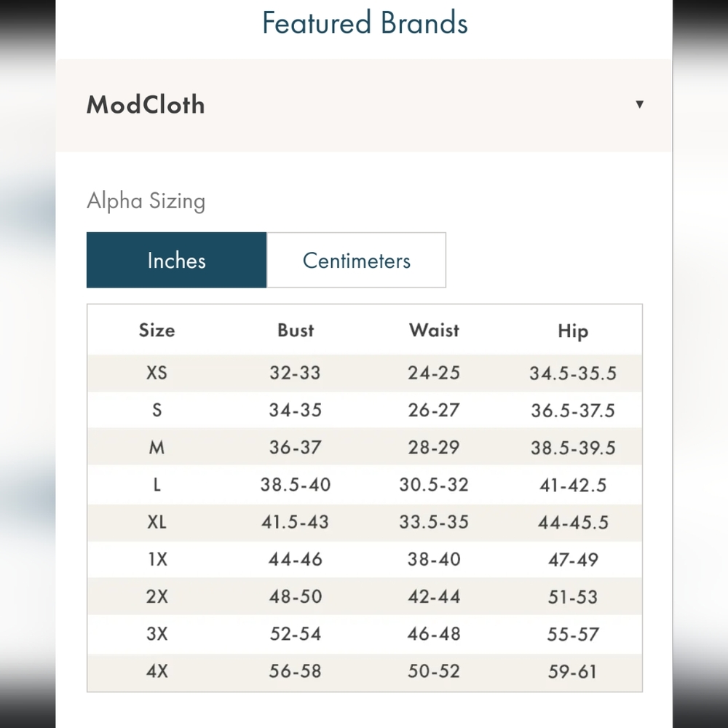Click bust measurement 38.5-40 for size L
Viewport: 728px width, 728px height.
coord(296,485)
